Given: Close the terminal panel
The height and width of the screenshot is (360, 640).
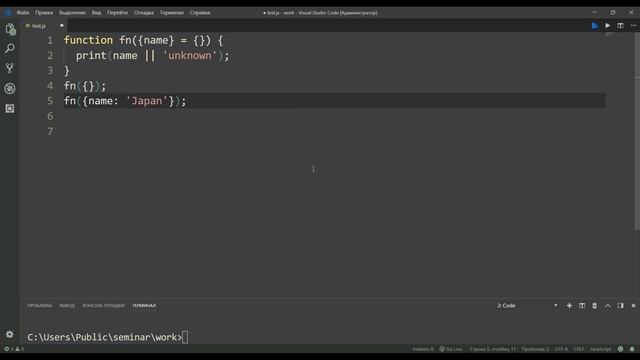Looking at the screenshot, I should pos(633,306).
